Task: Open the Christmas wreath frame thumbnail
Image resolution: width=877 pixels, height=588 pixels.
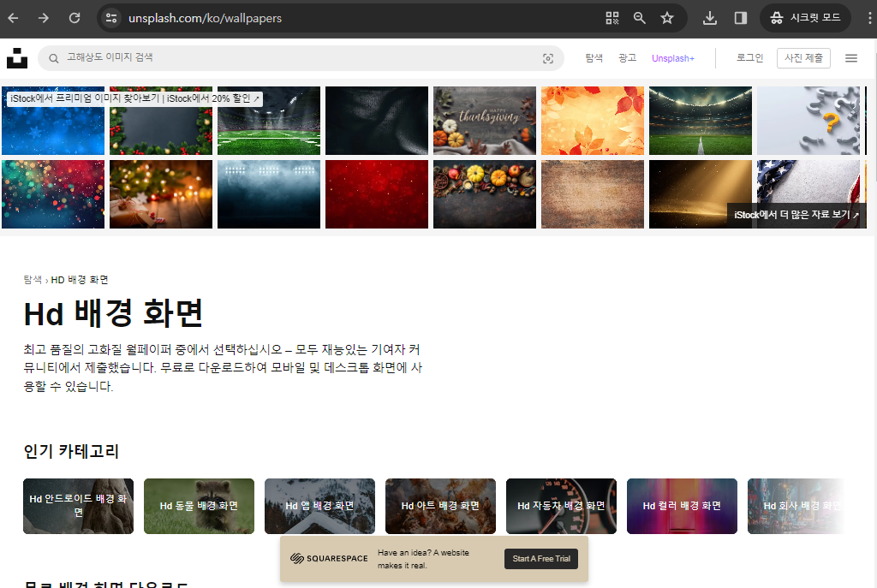Action: (161, 128)
